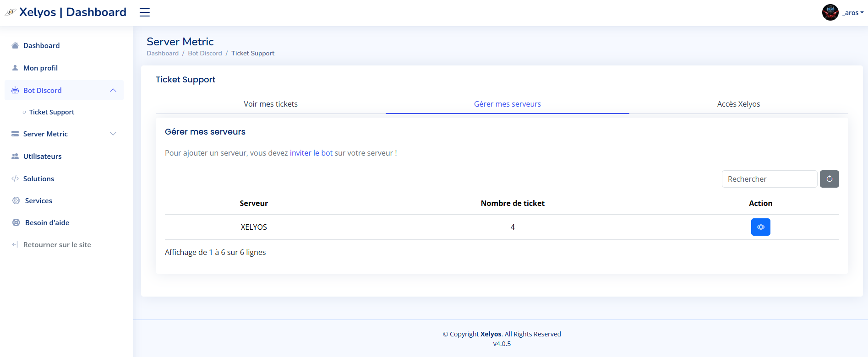868x357 pixels.
Task: Toggle the hamburger sidebar menu
Action: pos(145,12)
